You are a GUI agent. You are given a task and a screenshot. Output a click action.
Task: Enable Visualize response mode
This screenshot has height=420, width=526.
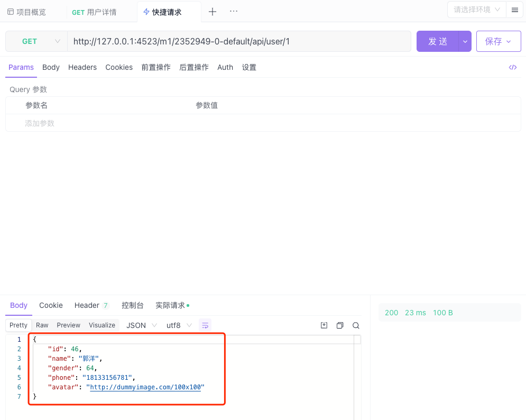point(101,325)
